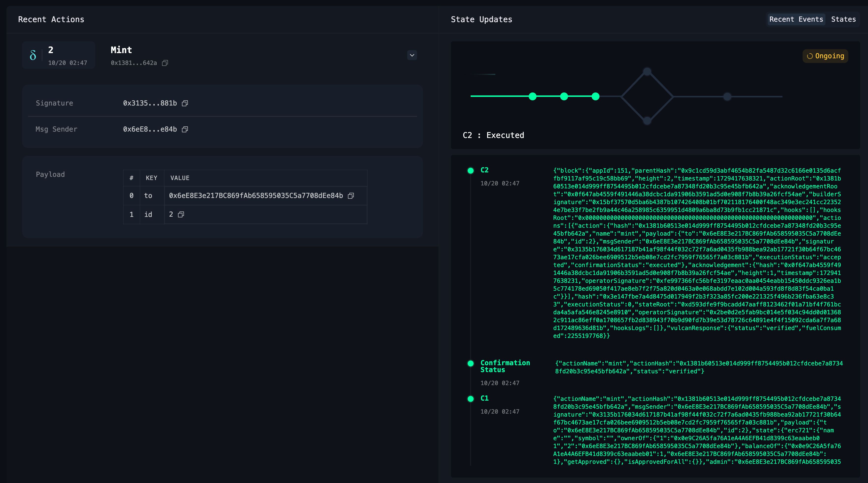The height and width of the screenshot is (483, 868).
Task: Click the 'to' key cell in payload table
Action: coord(148,196)
